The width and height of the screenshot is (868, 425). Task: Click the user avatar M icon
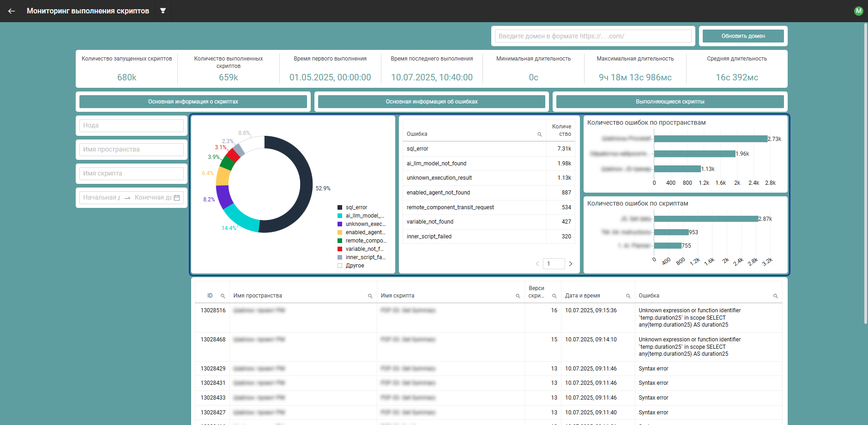tap(858, 11)
